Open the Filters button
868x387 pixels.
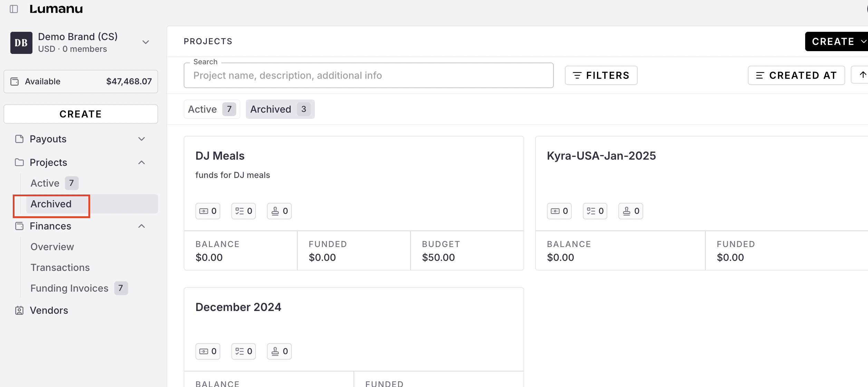pos(601,75)
